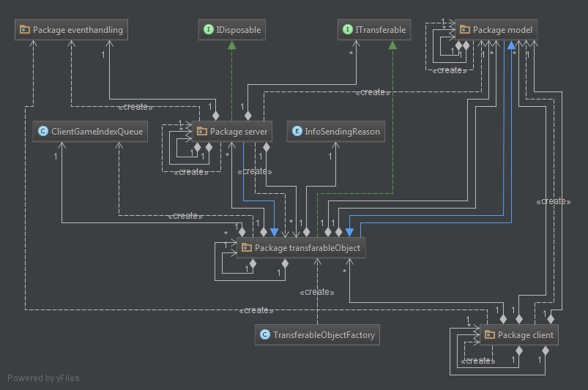Select the Package model node label
This screenshot has height=390, width=588.
[x=502, y=30]
